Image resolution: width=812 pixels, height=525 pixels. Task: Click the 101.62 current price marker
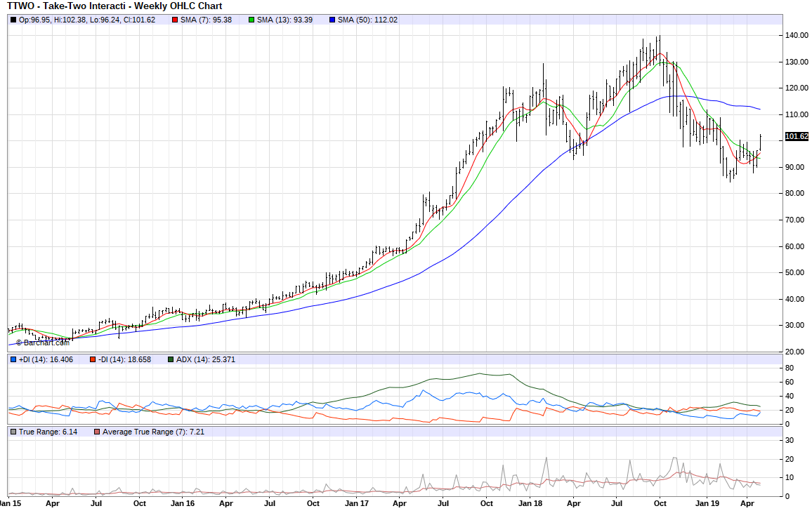click(x=797, y=137)
